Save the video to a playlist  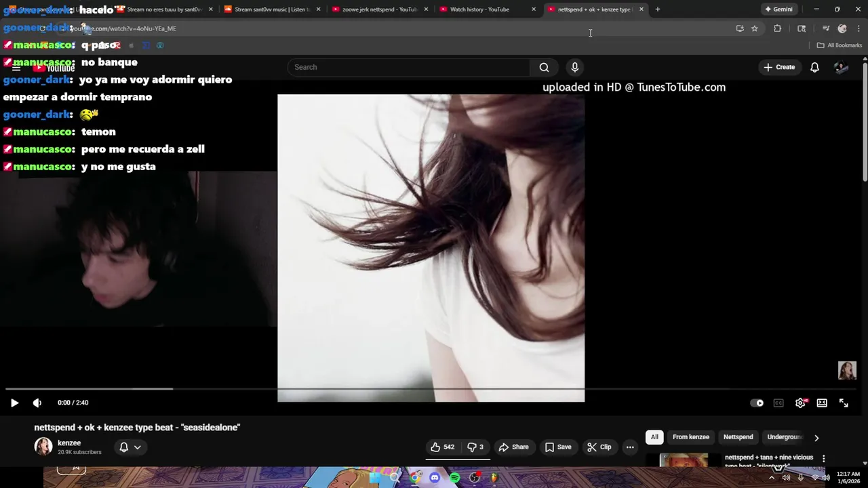558,447
